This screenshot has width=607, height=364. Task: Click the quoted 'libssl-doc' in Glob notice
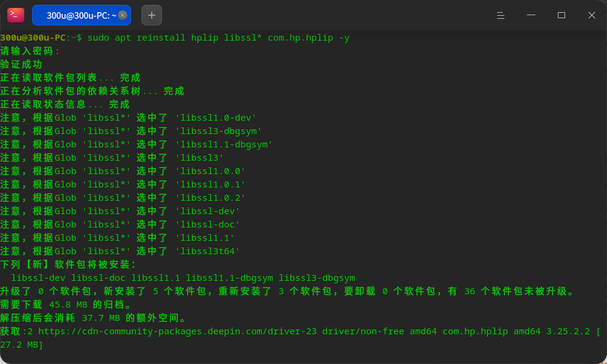pyautogui.click(x=208, y=224)
